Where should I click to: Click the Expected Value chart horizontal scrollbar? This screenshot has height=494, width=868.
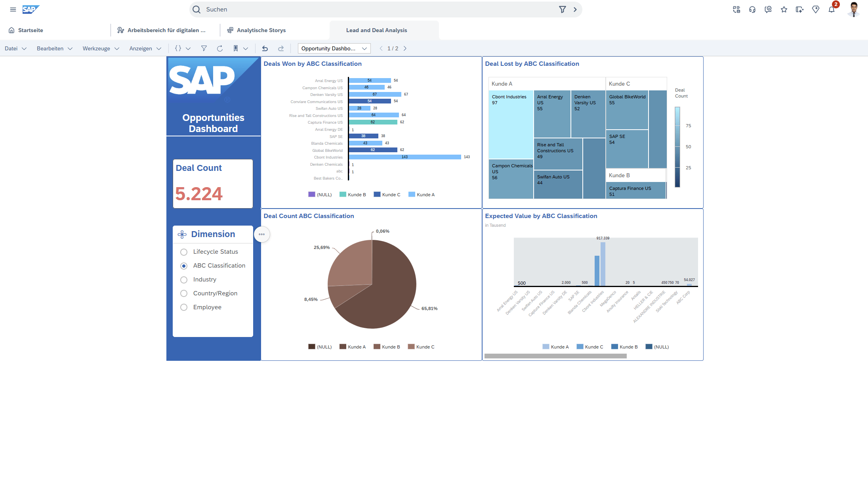point(555,356)
